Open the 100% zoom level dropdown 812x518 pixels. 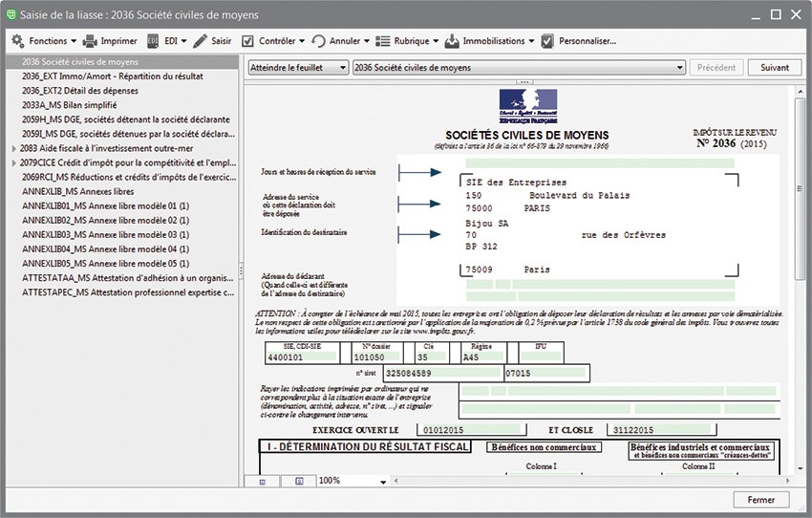353,481
